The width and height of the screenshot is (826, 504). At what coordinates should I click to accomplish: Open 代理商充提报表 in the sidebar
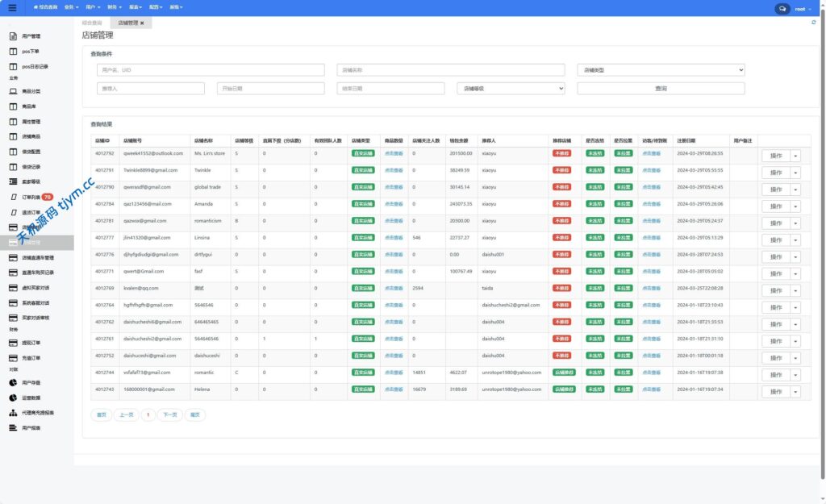(x=37, y=413)
